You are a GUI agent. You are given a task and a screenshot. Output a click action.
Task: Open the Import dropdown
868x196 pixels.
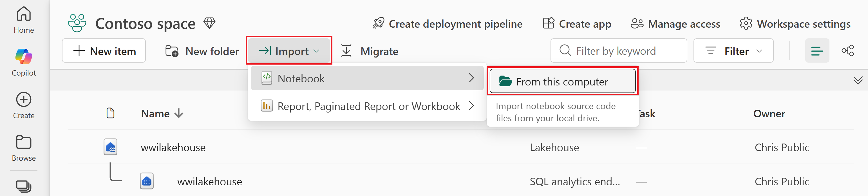click(289, 51)
